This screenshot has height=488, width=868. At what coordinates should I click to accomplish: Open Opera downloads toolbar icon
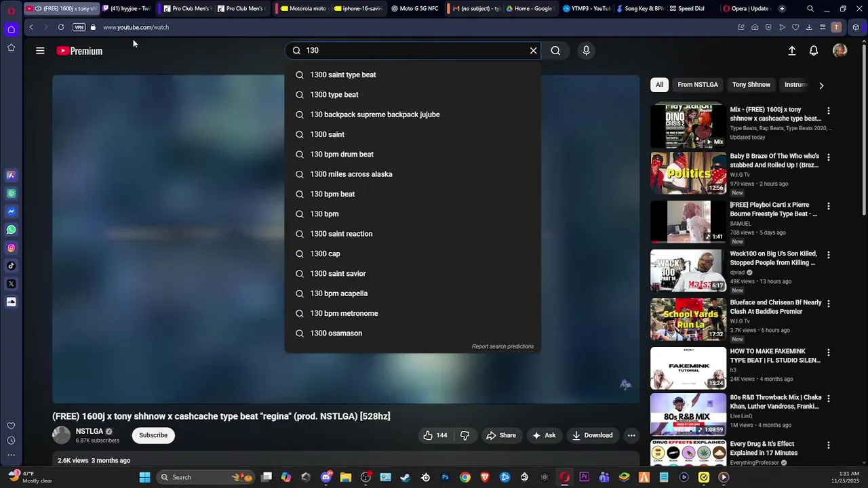(x=809, y=27)
